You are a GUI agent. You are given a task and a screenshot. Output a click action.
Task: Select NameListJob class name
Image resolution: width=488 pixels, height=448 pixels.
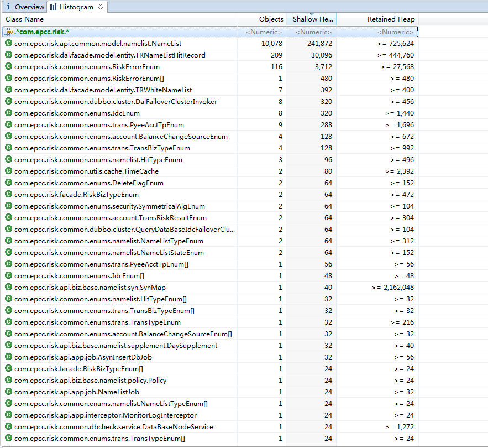point(77,392)
